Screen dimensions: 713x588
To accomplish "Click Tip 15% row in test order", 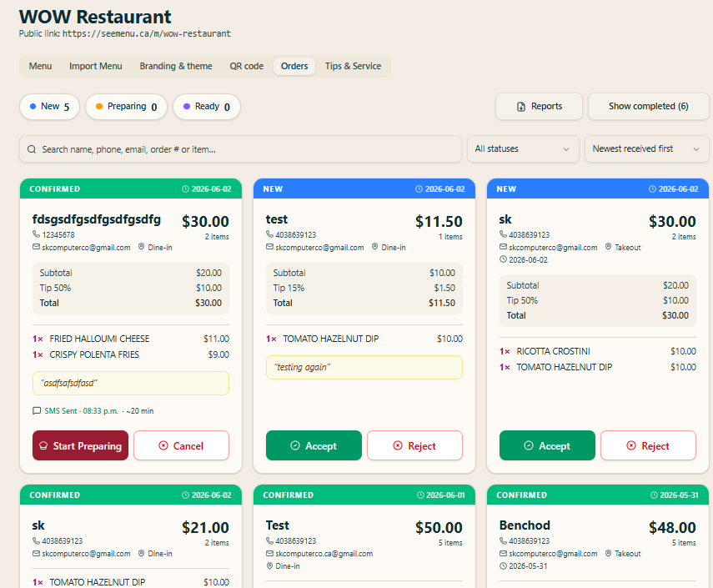I will 364,288.
